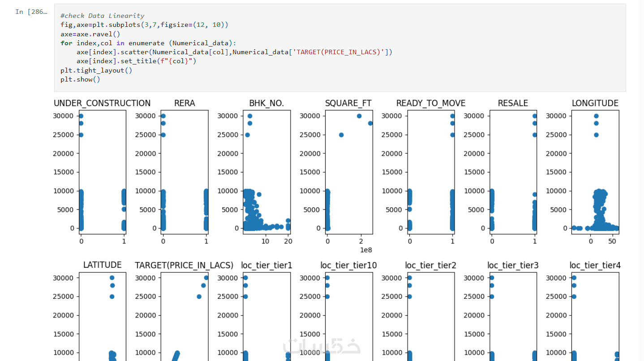This screenshot has height=361, width=644.
Task: Click the 'plt.show()' code line
Action: pos(81,79)
